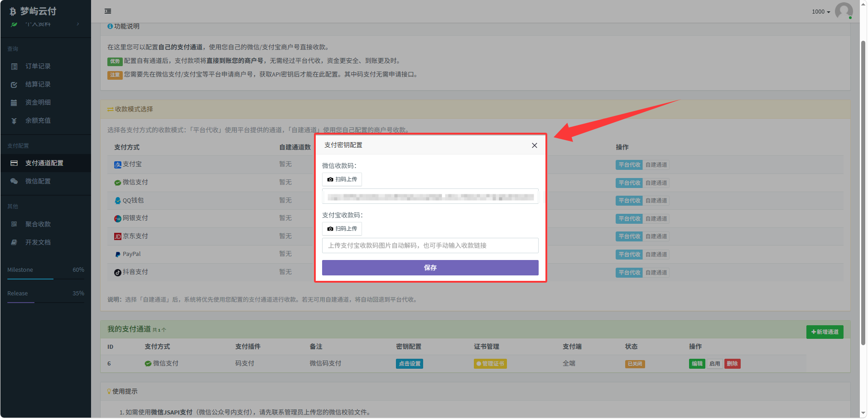
Task: Click the page vertical scrollbar
Action: pos(863,193)
